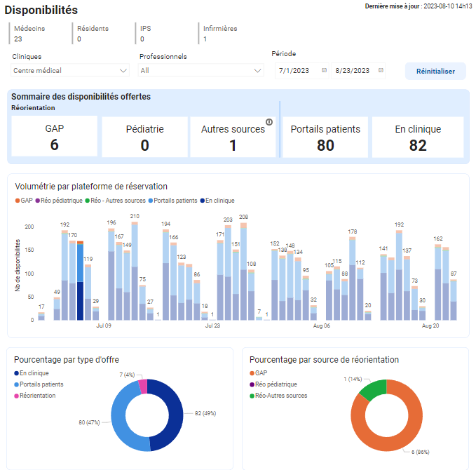Open the start date calendar picker icon
The width and height of the screenshot is (476, 470).
[x=324, y=70]
